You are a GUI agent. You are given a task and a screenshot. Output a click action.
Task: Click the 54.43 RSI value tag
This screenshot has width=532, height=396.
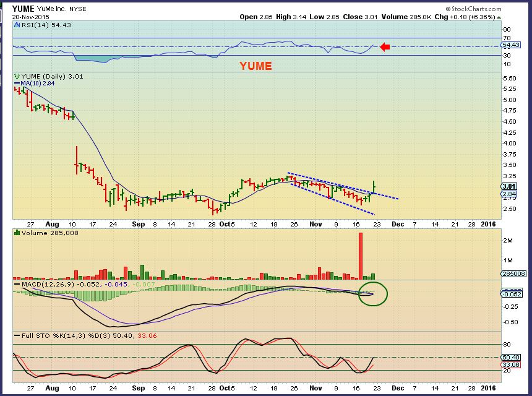pyautogui.click(x=510, y=45)
